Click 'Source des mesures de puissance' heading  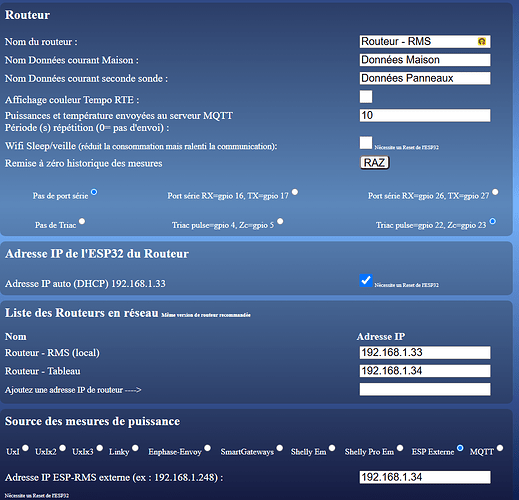click(92, 421)
